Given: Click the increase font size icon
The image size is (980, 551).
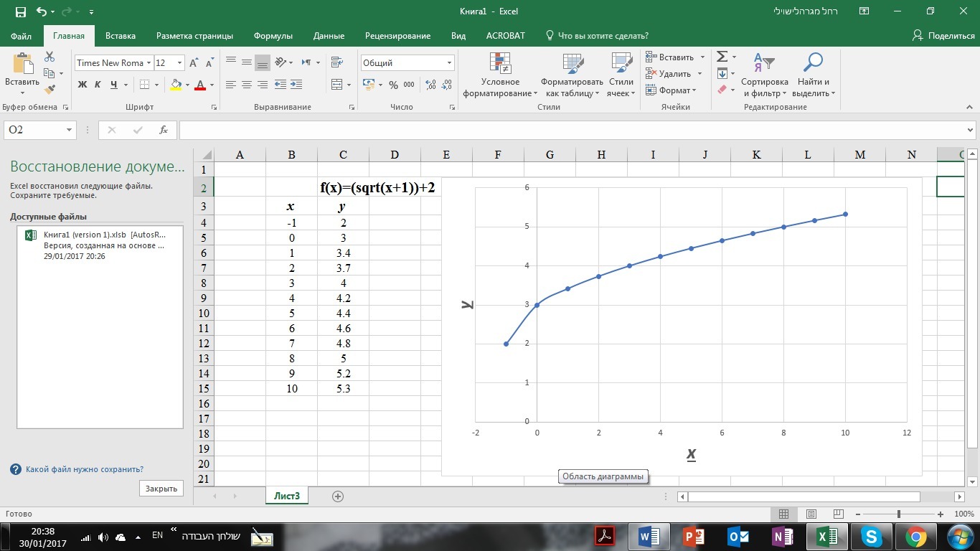Looking at the screenshot, I should click(x=194, y=63).
